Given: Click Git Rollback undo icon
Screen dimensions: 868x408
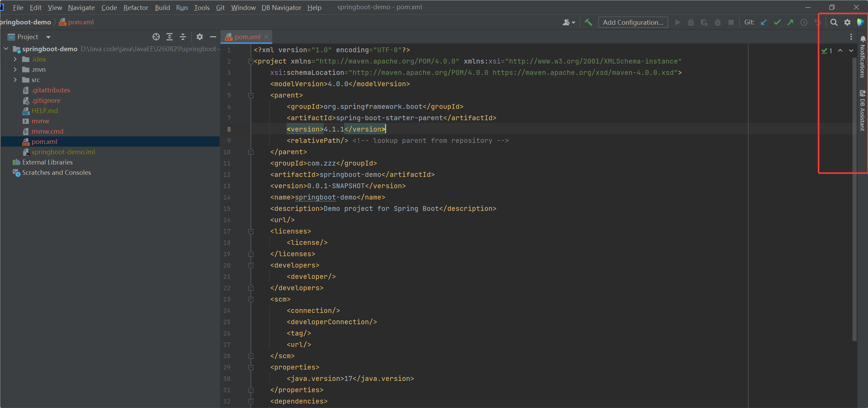Looking at the screenshot, I should [817, 22].
